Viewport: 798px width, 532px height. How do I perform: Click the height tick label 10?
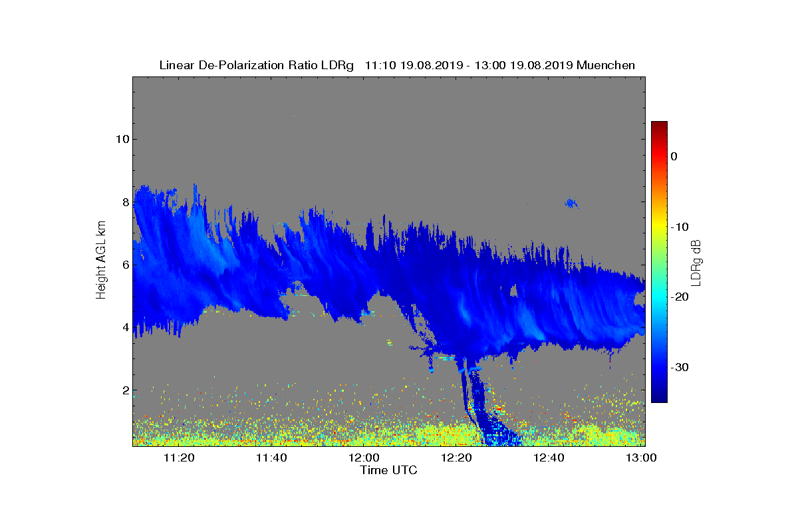[122, 139]
